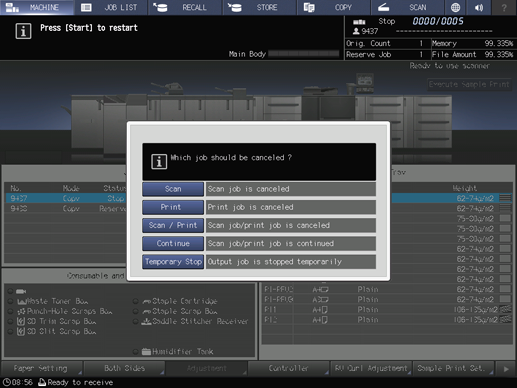517x388 pixels.
Task: Click the Waste Toner Box icon
Action: pos(22,302)
